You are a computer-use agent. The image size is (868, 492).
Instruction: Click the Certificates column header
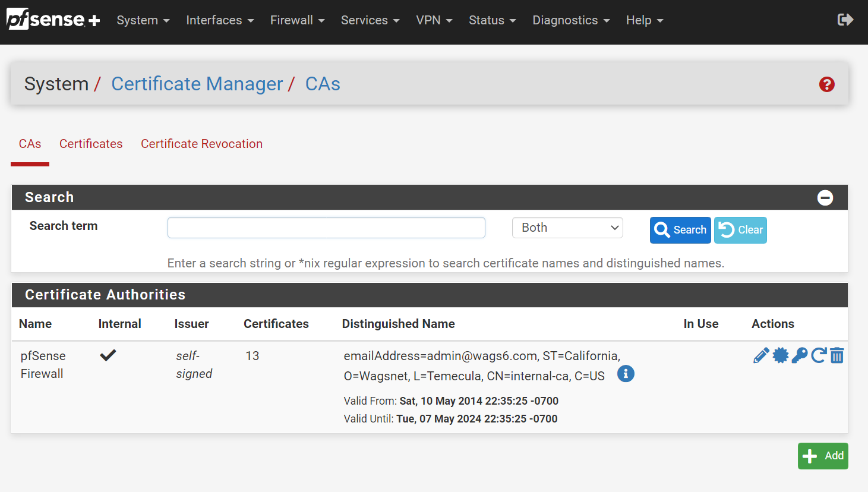click(276, 324)
